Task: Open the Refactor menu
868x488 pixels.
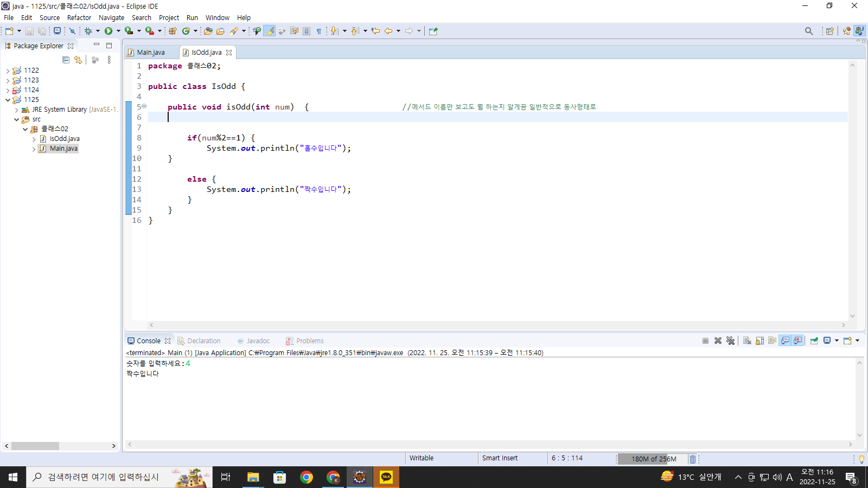Action: coord(79,17)
